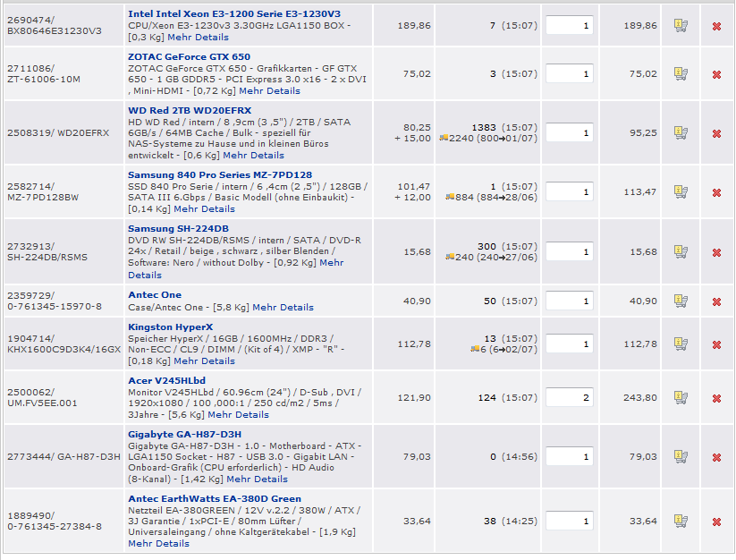The image size is (736, 560).
Task: Select article number 2690474/ BX80646E31230V3
Action: pyautogui.click(x=55, y=25)
